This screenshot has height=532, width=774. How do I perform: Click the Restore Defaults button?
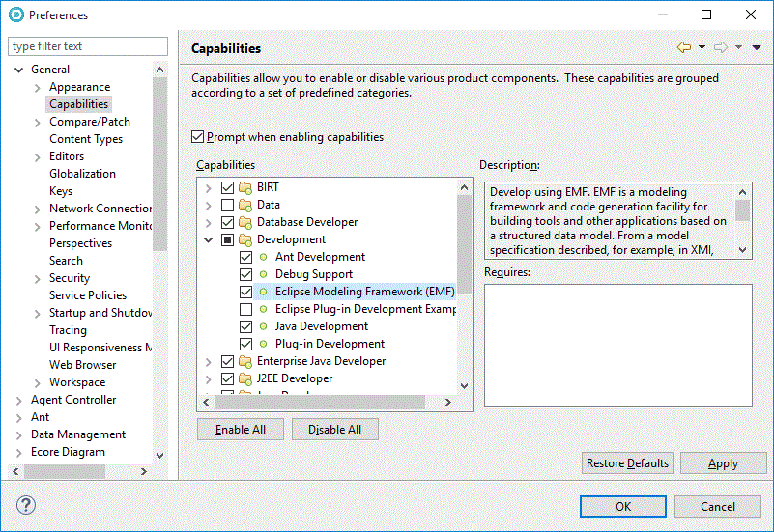point(627,463)
